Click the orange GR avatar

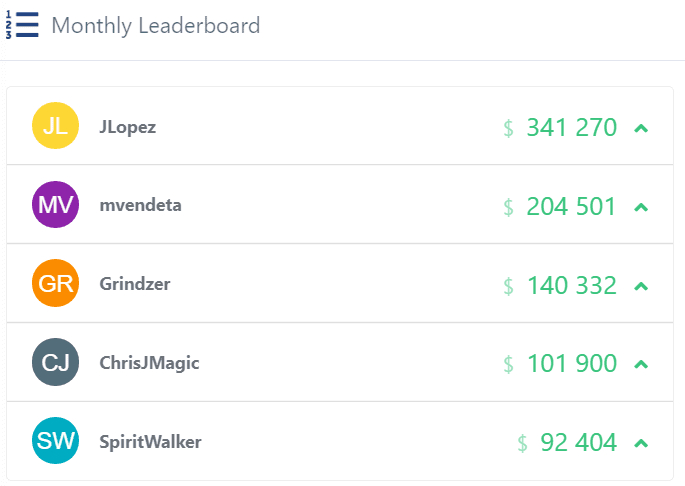(x=55, y=283)
